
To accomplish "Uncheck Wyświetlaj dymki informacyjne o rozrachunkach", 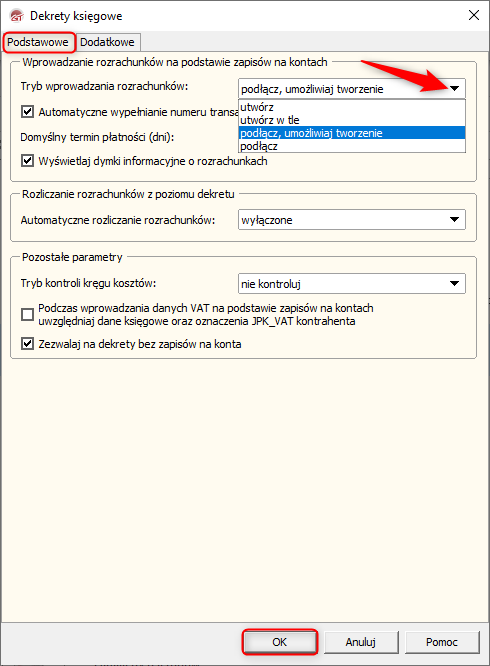I will coord(28,161).
